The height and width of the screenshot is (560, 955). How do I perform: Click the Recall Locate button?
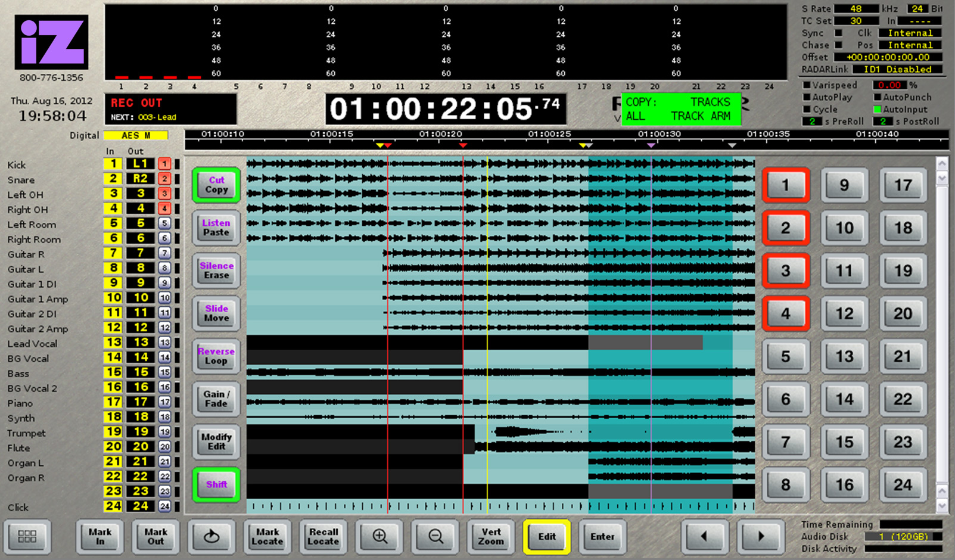point(323,536)
